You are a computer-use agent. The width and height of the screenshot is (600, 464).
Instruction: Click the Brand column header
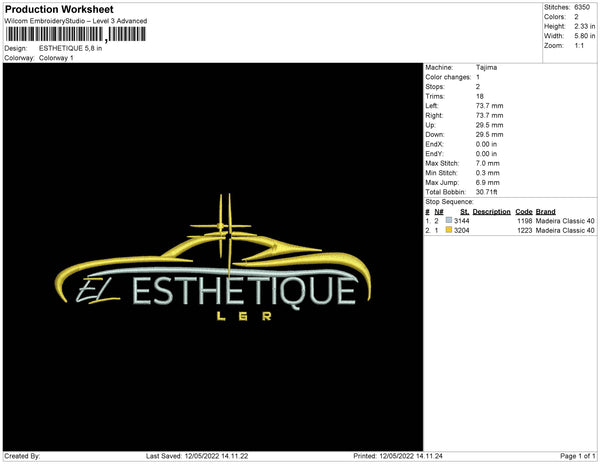click(x=545, y=212)
